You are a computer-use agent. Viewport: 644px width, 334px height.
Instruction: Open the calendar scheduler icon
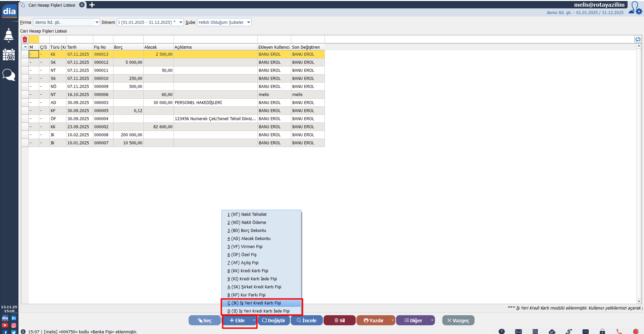(9, 55)
